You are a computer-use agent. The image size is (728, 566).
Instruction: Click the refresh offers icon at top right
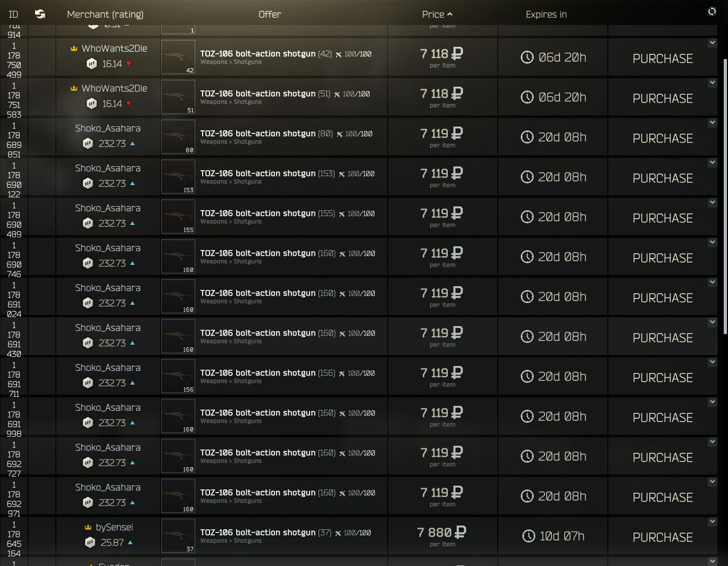712,12
